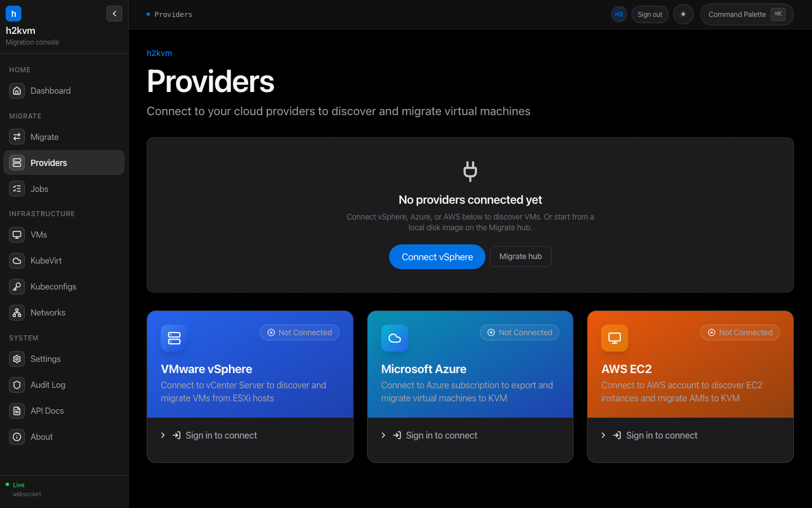Screen dimensions: 812x508
Task: Click the AWS EC2 monitor icon tile
Action: pos(615,338)
